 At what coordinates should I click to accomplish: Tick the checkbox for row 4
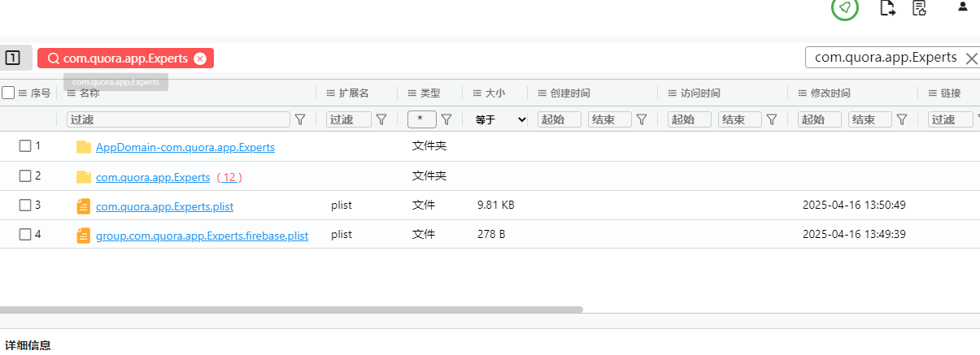[x=25, y=234]
